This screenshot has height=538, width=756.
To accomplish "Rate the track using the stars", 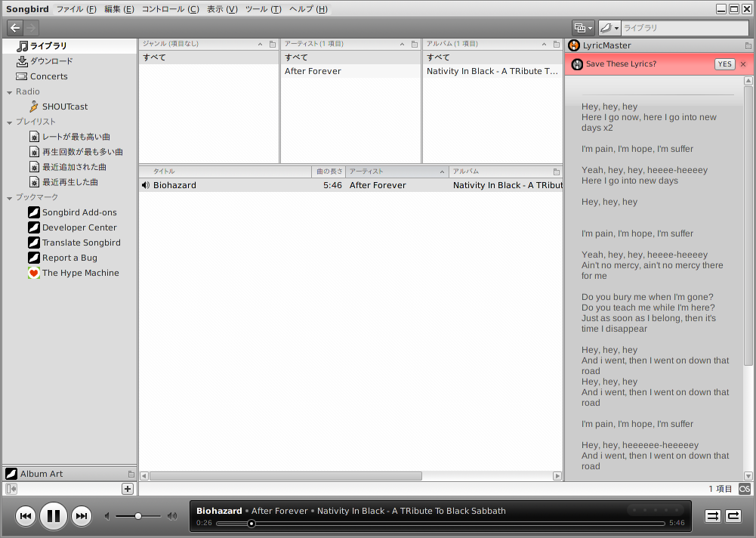I will tap(656, 510).
